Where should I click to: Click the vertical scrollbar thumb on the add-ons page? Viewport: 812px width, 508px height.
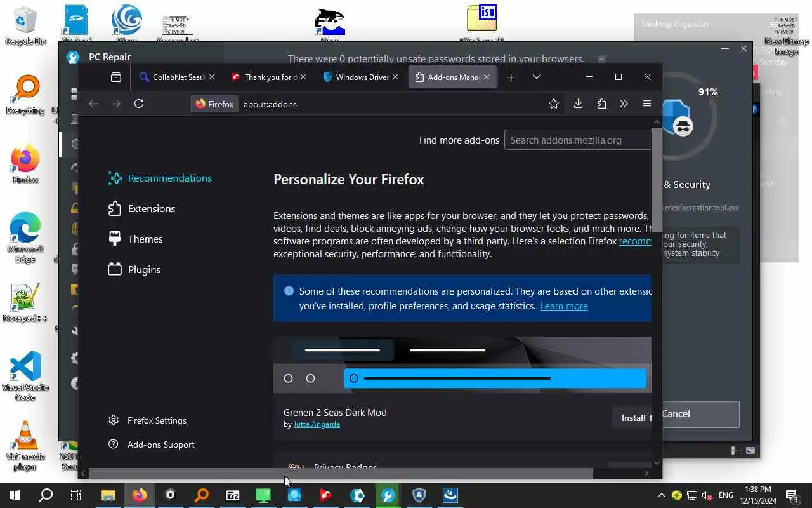(x=657, y=181)
